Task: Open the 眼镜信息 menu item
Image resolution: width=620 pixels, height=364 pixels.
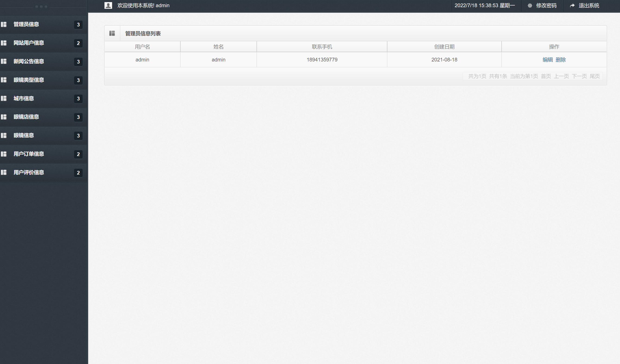Action: point(24,135)
